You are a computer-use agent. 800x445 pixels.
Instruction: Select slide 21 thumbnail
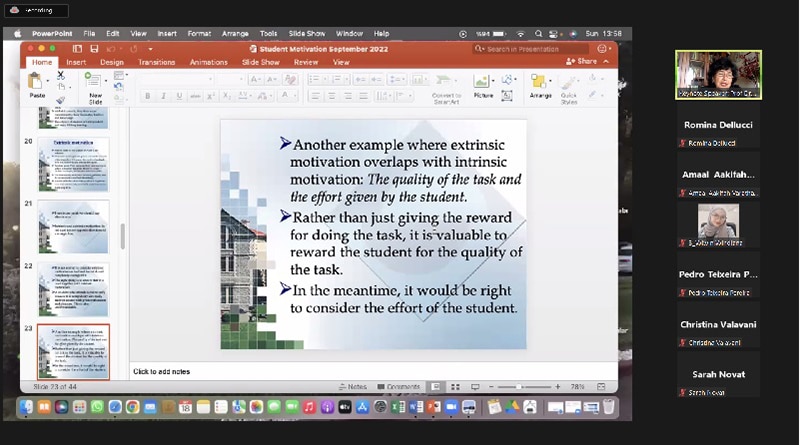[x=73, y=226]
